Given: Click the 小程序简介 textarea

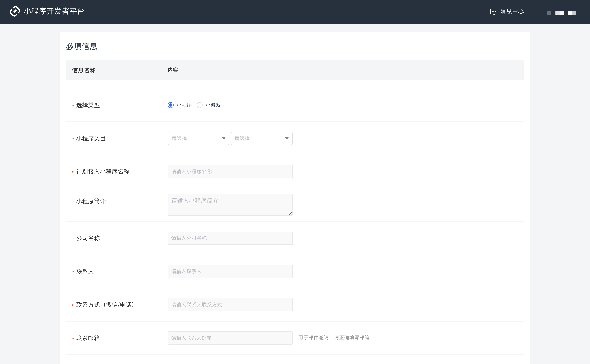Looking at the screenshot, I should tap(230, 205).
